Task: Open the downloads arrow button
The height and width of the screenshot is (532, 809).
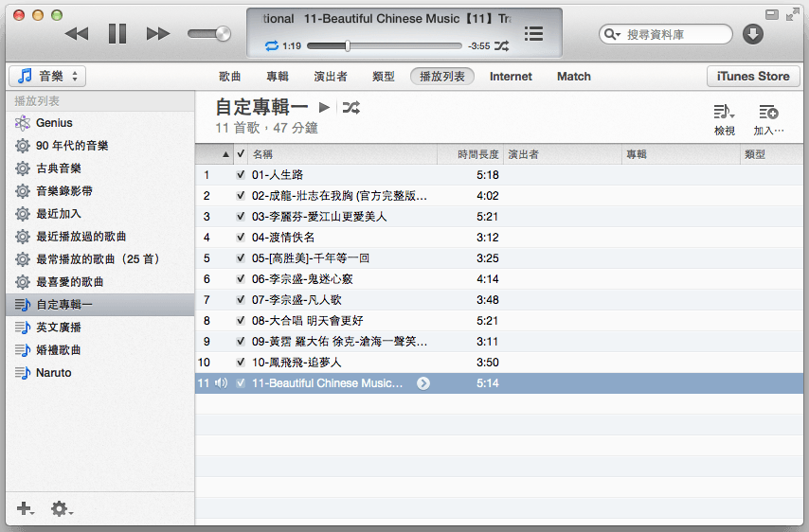Action: 753,34
